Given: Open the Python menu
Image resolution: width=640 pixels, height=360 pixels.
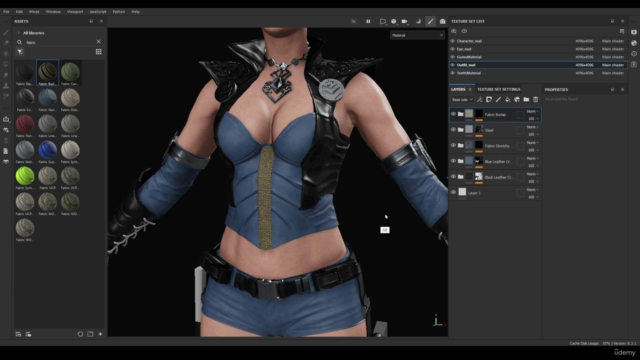Looking at the screenshot, I should pyautogui.click(x=119, y=12).
